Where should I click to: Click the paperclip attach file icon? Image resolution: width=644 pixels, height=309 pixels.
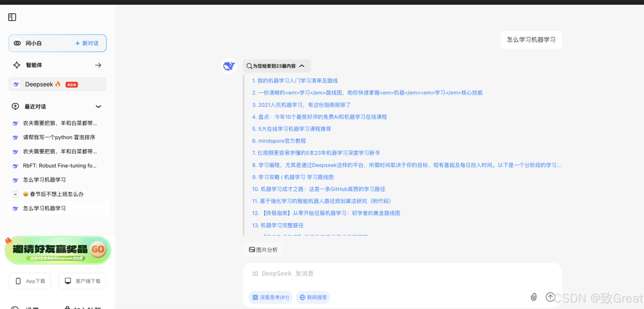click(534, 296)
